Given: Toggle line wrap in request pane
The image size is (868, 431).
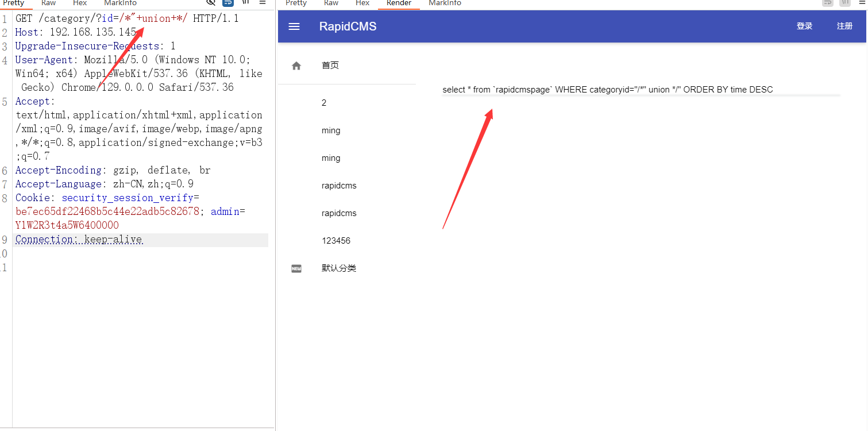Looking at the screenshot, I should pos(228,2).
